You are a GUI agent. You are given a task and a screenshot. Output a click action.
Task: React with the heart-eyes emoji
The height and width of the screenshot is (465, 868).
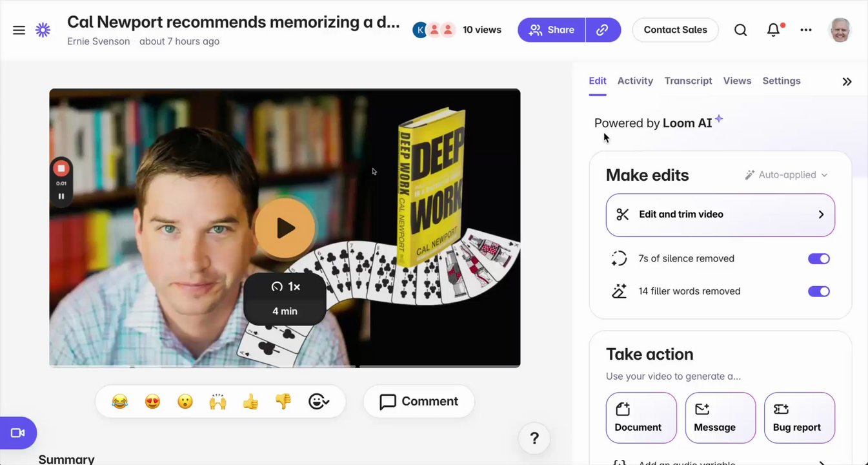click(152, 401)
